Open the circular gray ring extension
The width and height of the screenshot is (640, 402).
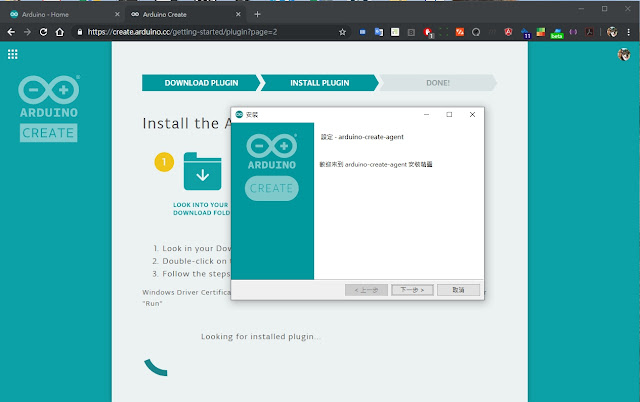coord(476,32)
